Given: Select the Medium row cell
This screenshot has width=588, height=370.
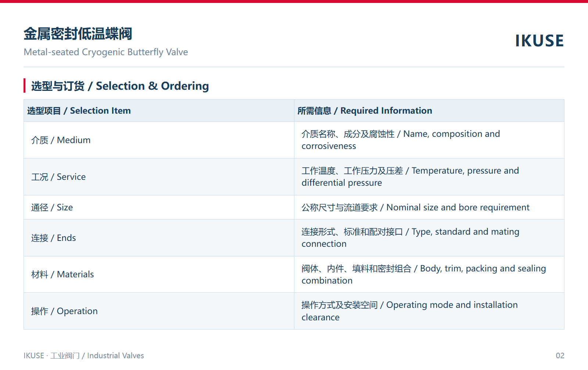Looking at the screenshot, I should 159,140.
